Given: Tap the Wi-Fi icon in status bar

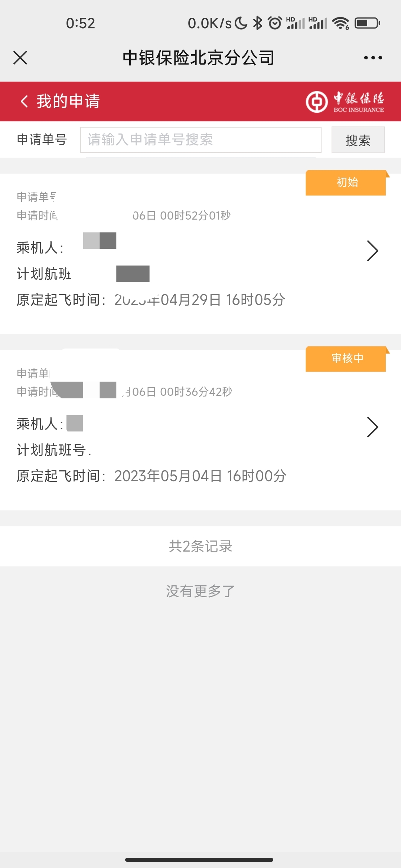Looking at the screenshot, I should pos(340,23).
